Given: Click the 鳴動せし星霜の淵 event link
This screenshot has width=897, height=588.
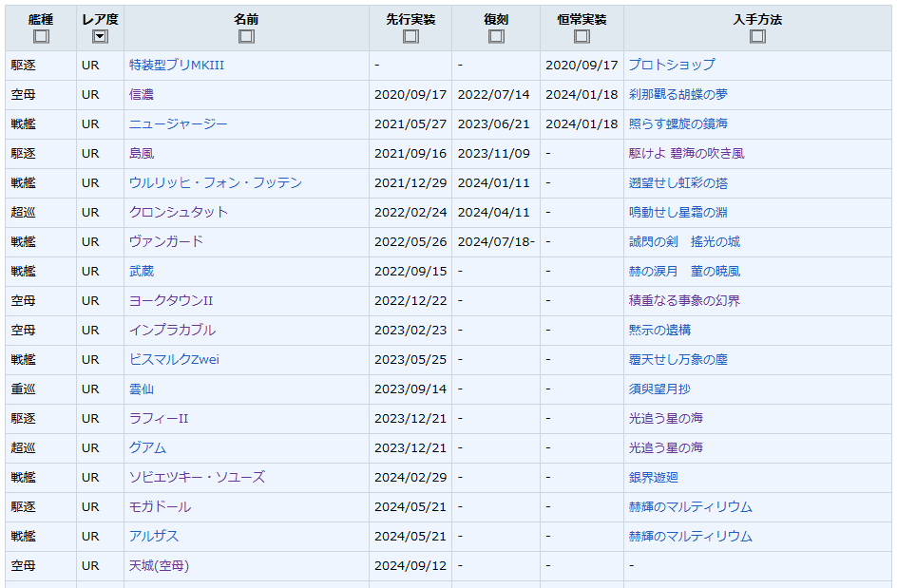Looking at the screenshot, I should coord(678,213).
